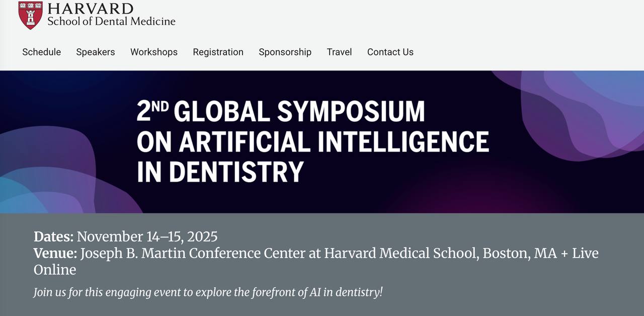This screenshot has width=644, height=316.
Task: Click the bold Dates label
Action: [54, 236]
